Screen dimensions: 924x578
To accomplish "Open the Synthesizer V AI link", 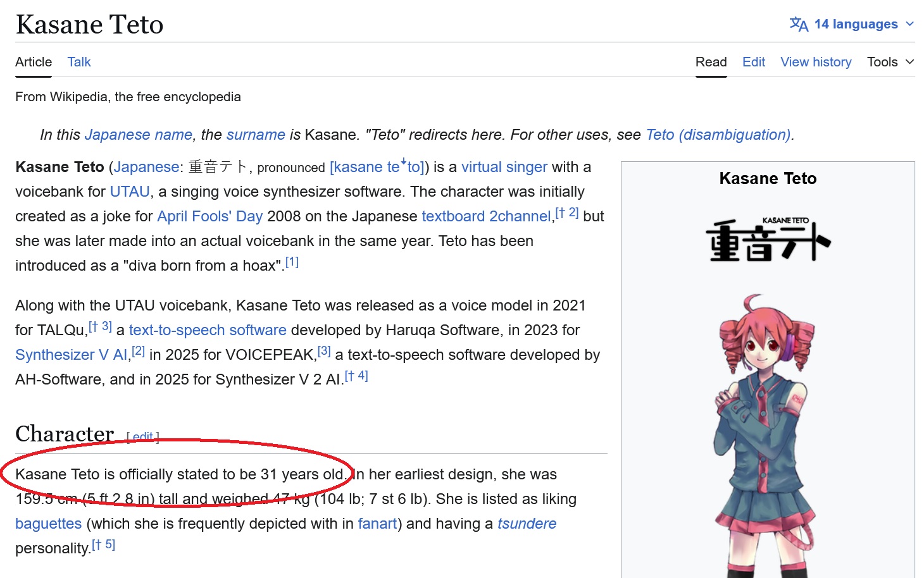I will coord(72,355).
